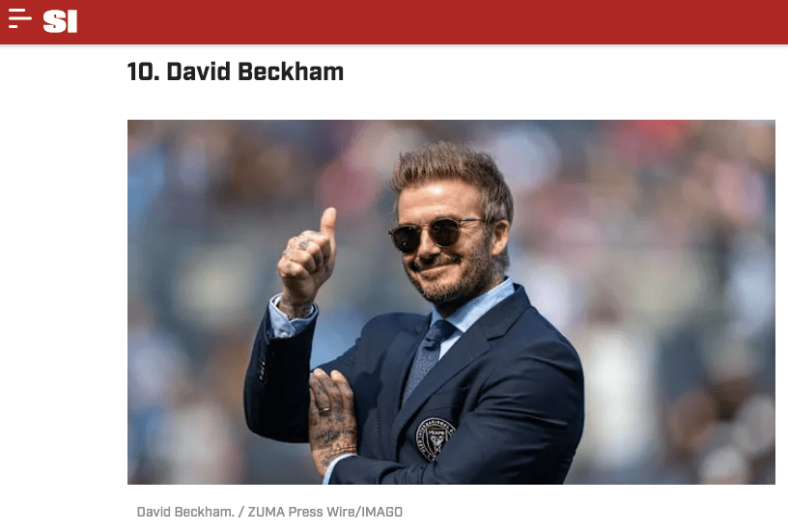Open the hamburger navigation menu
This screenshot has height=532, width=788.
20,18
